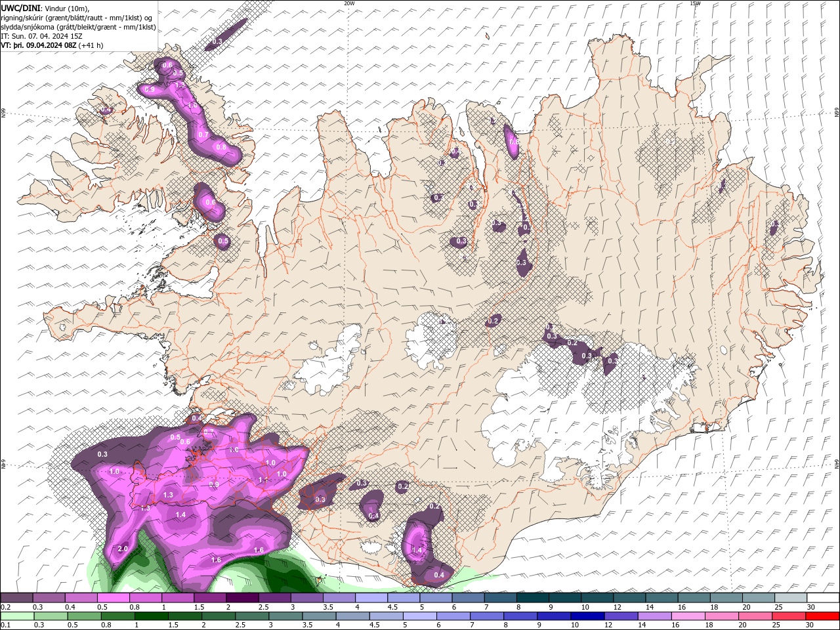Screen dimensions: 840x630
Task: Choose the pink 18 swatch in rain scale
Action: pyautogui.click(x=723, y=616)
